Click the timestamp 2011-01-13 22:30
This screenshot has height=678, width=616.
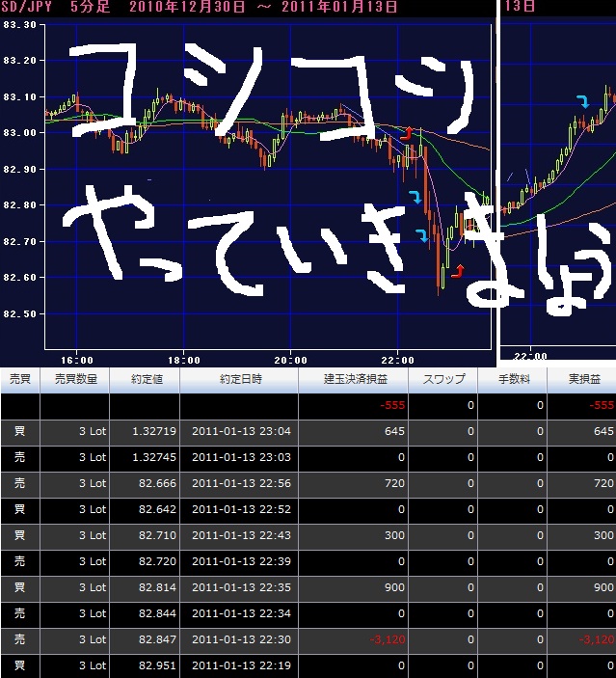click(x=242, y=639)
